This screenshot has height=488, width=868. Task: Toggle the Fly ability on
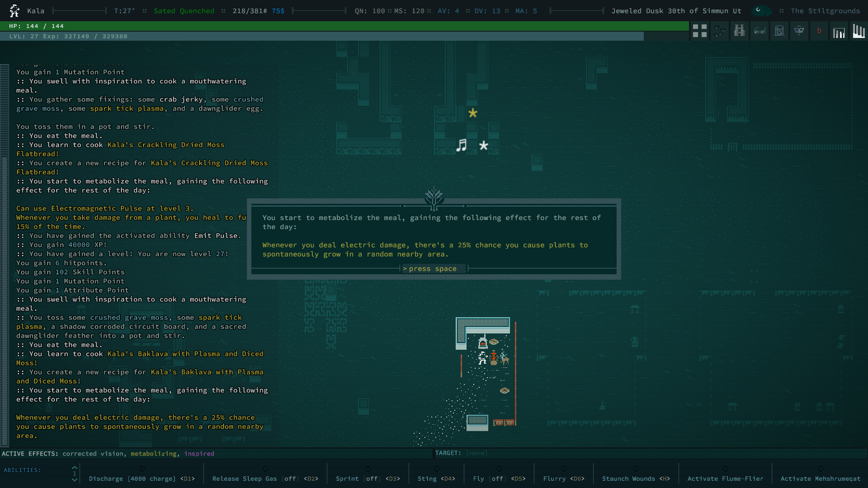pyautogui.click(x=499, y=479)
